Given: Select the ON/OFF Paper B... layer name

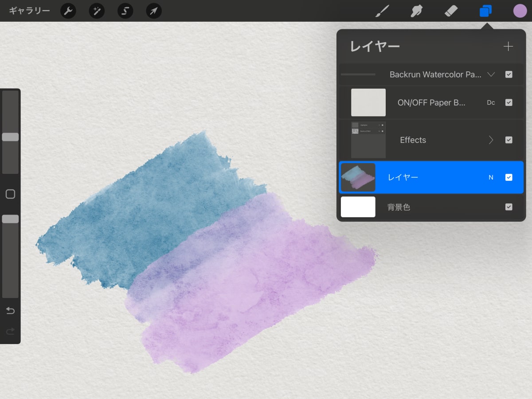Looking at the screenshot, I should click(x=431, y=102).
